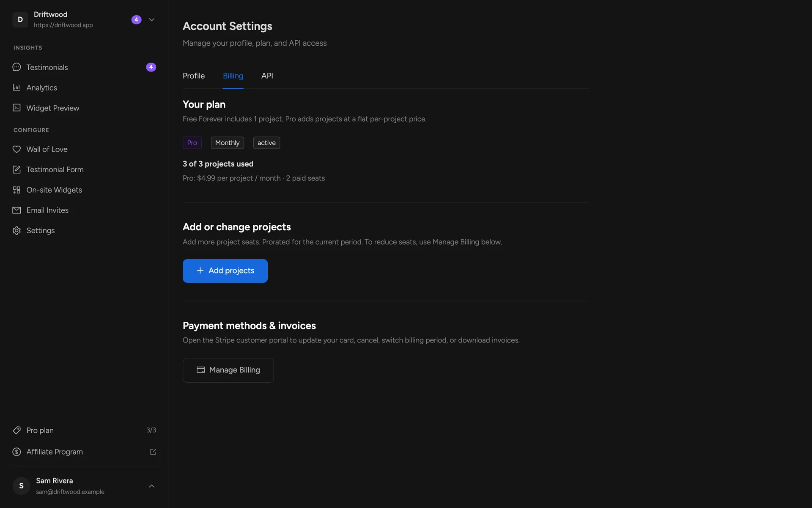Viewport: 812px width, 508px height.
Task: Open Email Invites in the sidebar
Action: click(x=85, y=210)
